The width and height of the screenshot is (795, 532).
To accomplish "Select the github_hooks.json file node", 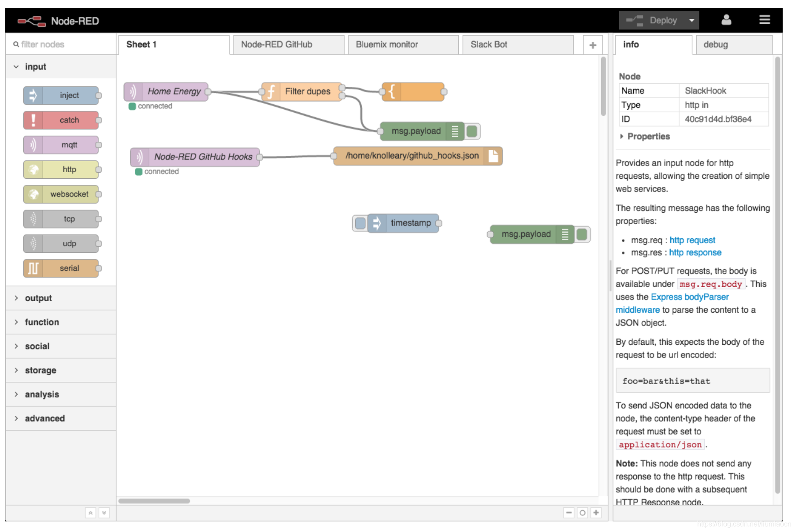I will tap(418, 156).
